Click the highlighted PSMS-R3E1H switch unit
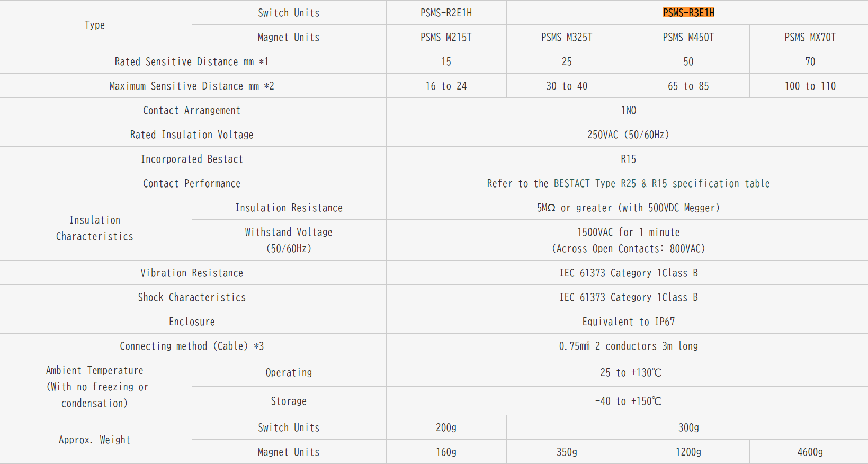The height and width of the screenshot is (464, 868). point(688,13)
